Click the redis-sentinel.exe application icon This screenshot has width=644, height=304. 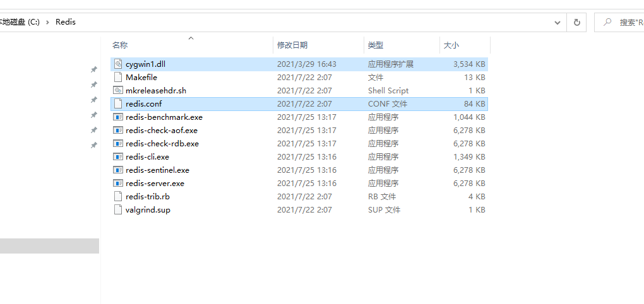coord(118,170)
